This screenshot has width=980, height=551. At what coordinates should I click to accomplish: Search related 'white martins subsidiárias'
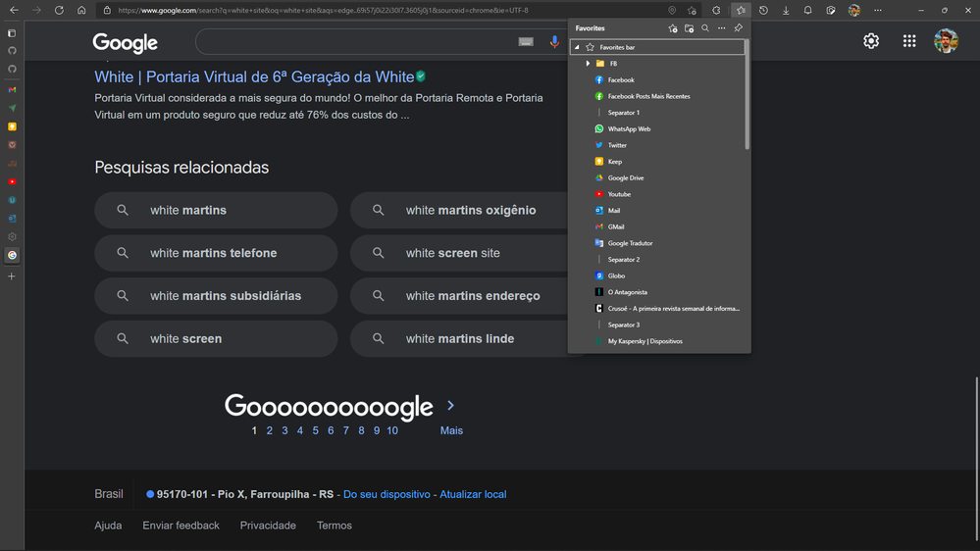coord(216,296)
